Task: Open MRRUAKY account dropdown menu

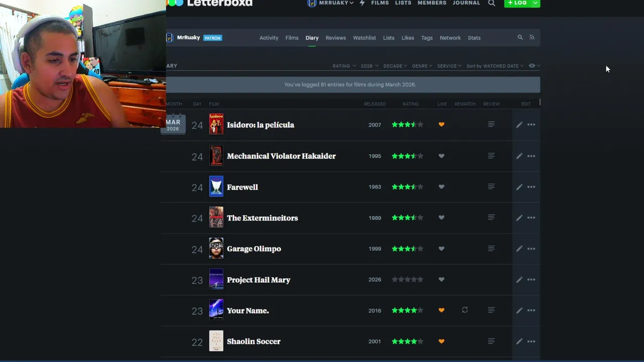Action: pyautogui.click(x=331, y=3)
